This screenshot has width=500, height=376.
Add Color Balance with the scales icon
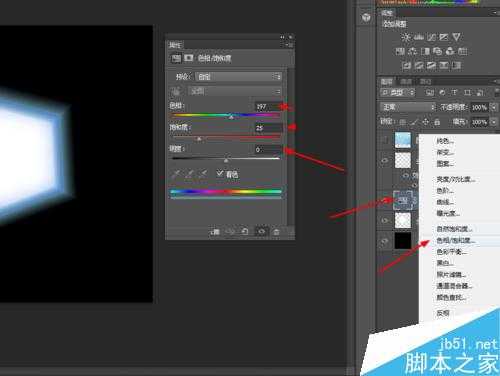[x=413, y=51]
